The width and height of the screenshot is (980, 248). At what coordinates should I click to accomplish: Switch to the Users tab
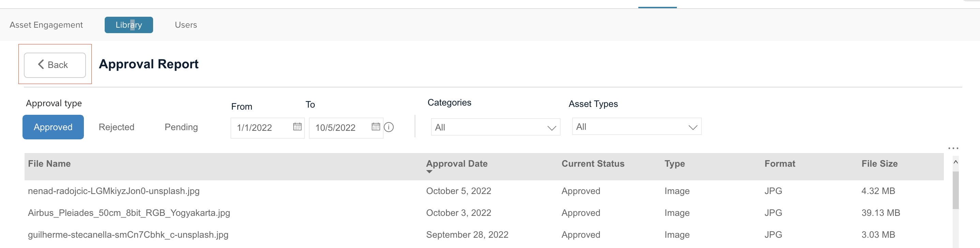(x=185, y=25)
